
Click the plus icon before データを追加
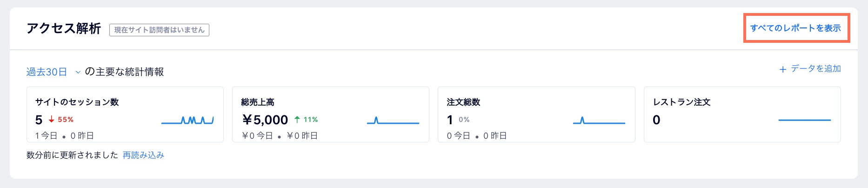coord(783,69)
